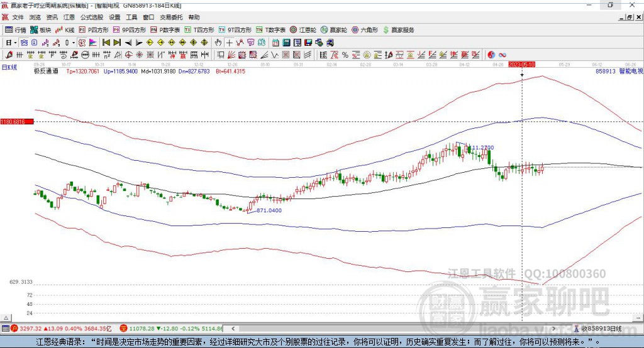Screen dimensions: 644x348
Task: Click the 极反通道 indicator name
Action: tap(46, 71)
